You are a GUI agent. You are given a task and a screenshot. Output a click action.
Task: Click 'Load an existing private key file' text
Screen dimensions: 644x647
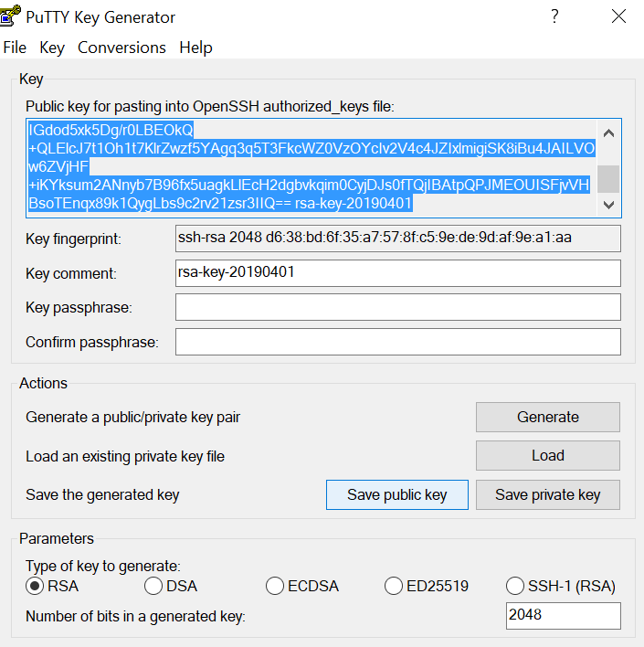pos(125,456)
